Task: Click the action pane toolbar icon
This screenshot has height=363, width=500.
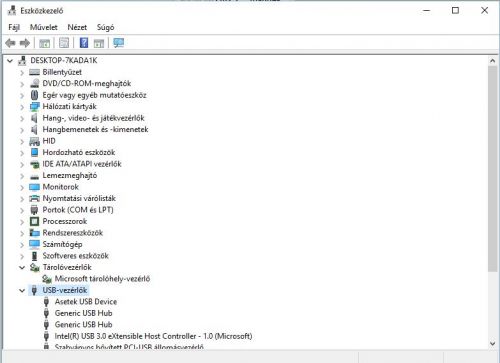Action: pos(99,43)
